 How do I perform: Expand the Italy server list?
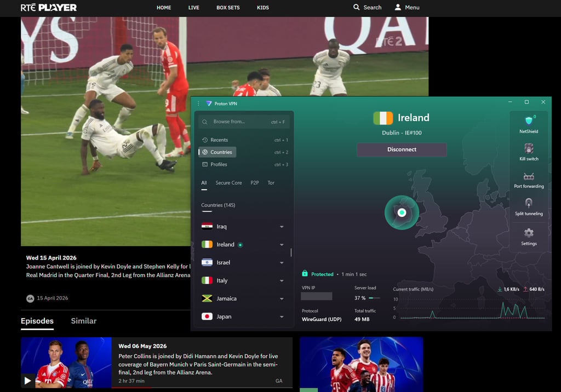pyautogui.click(x=282, y=281)
